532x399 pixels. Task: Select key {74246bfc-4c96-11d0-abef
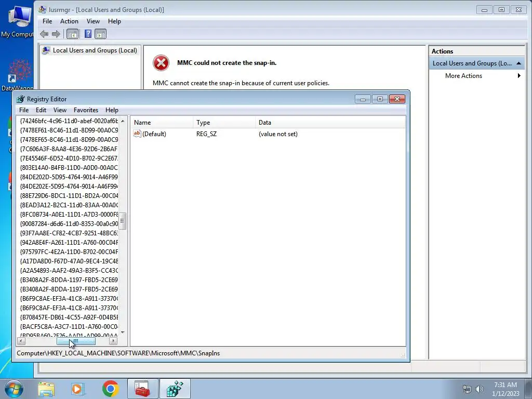[x=69, y=121]
